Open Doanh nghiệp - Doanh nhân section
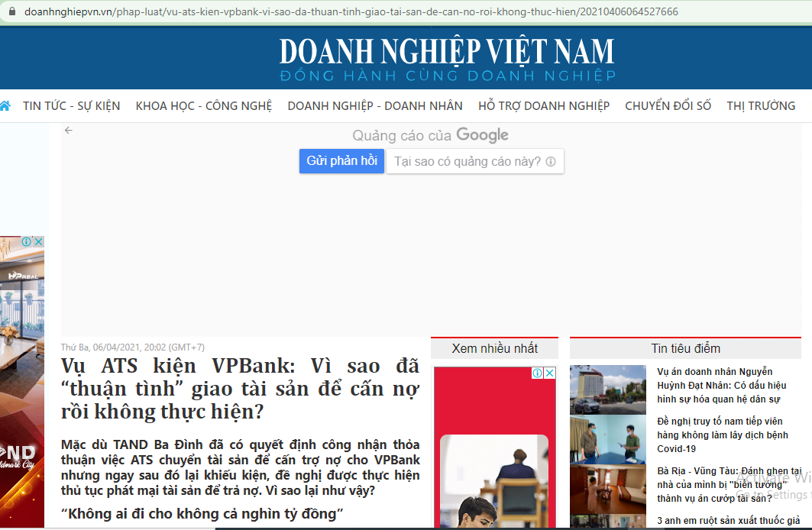 [x=375, y=105]
